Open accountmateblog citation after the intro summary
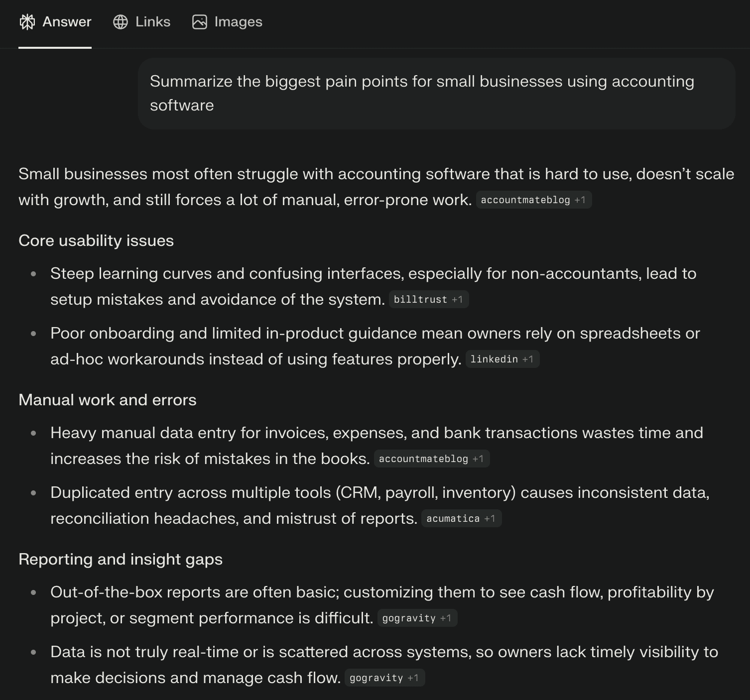The width and height of the screenshot is (750, 700). (533, 200)
